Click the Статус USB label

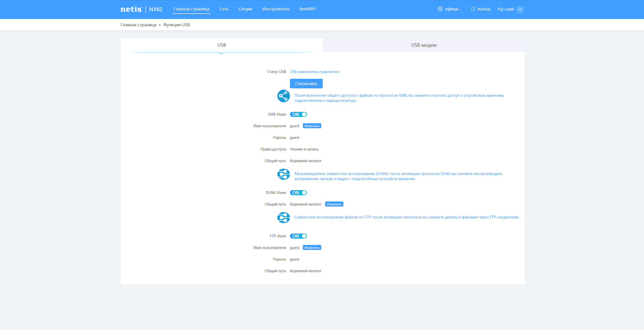pos(276,72)
